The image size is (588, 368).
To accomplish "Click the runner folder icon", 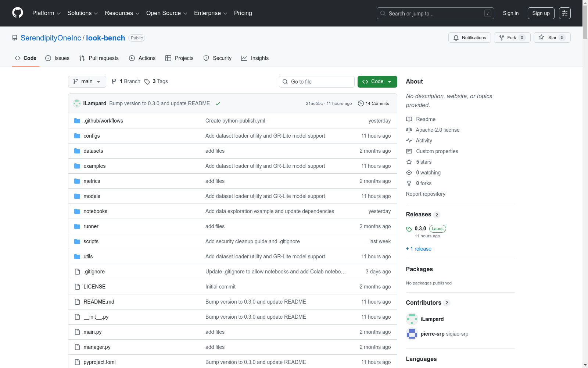I will [x=77, y=226].
